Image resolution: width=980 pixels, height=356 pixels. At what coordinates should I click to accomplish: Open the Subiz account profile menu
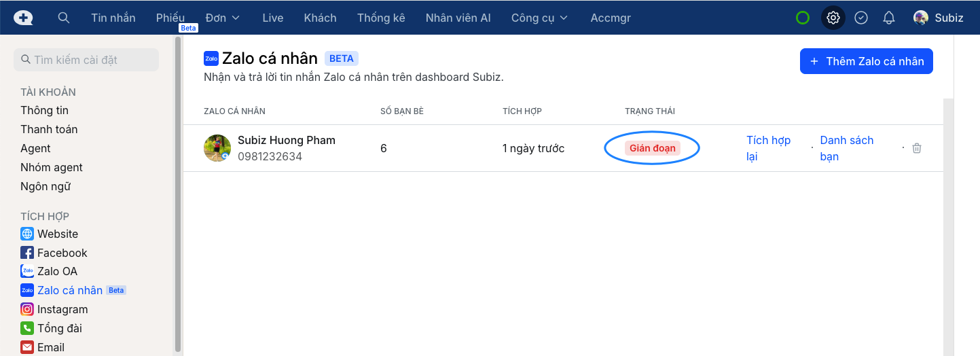tap(939, 18)
